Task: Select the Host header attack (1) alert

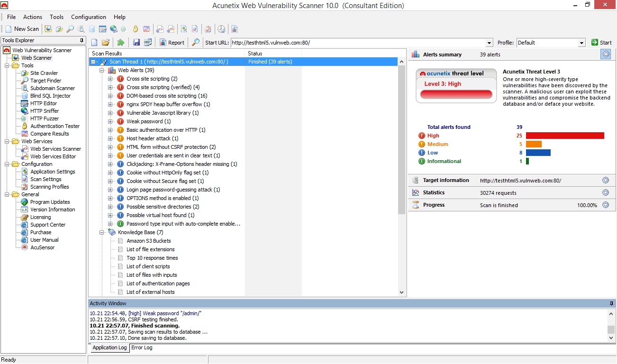Action: 152,138
